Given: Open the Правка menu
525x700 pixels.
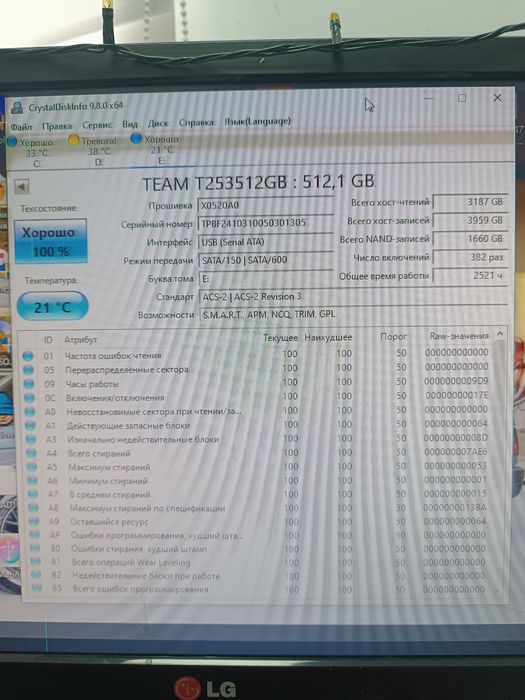Looking at the screenshot, I should [57, 126].
